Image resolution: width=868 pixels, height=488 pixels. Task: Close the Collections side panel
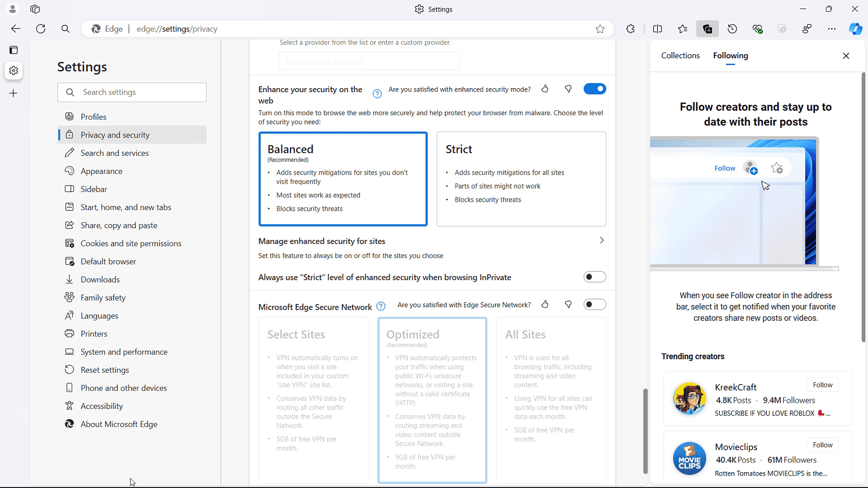[x=846, y=55]
